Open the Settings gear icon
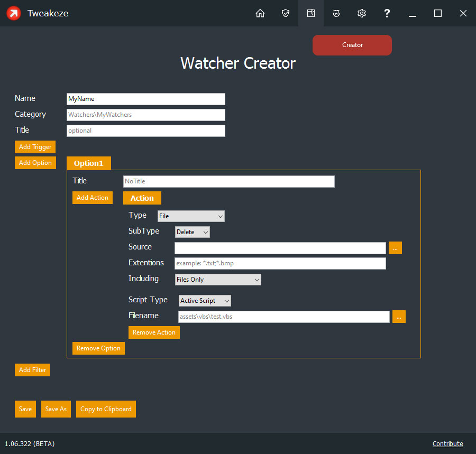The height and width of the screenshot is (454, 476). [x=362, y=13]
